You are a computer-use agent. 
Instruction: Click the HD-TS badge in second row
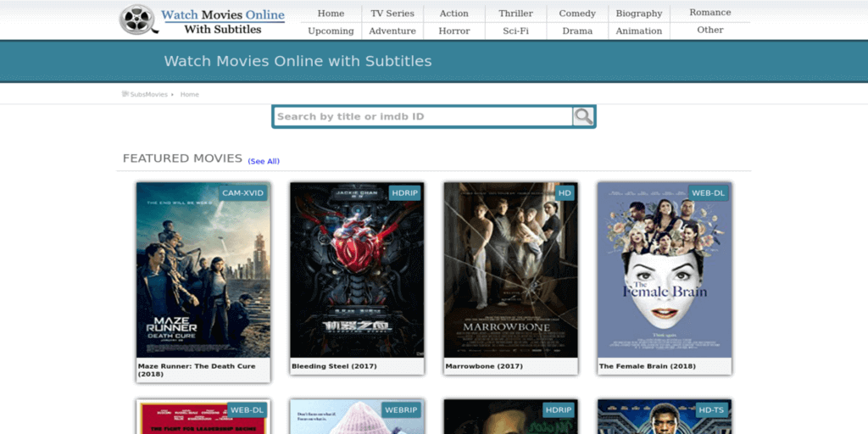pyautogui.click(x=712, y=409)
